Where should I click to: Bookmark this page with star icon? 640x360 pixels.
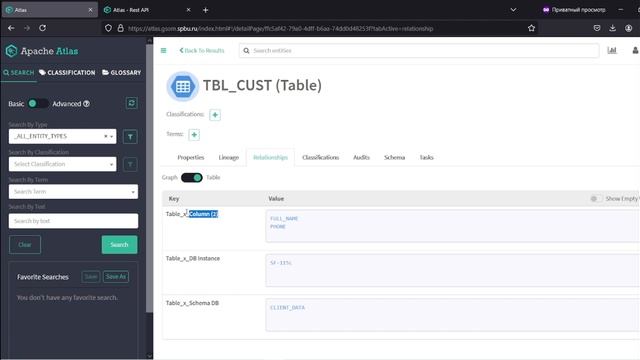[531, 28]
